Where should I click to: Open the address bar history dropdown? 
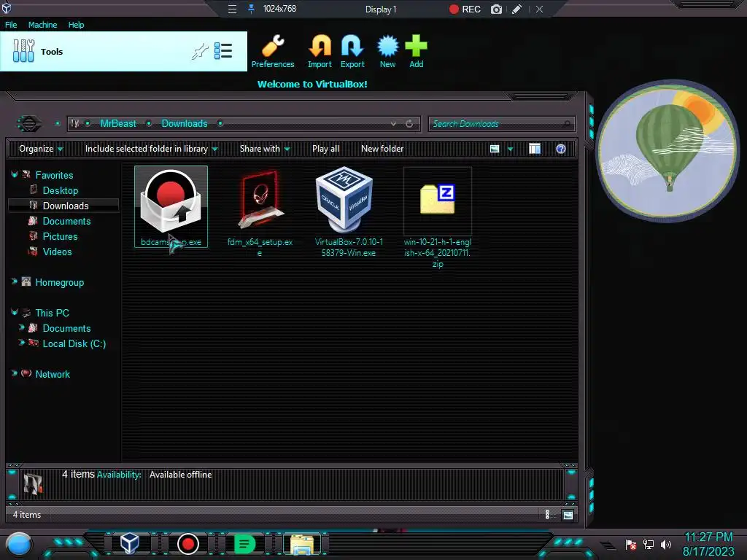pyautogui.click(x=393, y=123)
